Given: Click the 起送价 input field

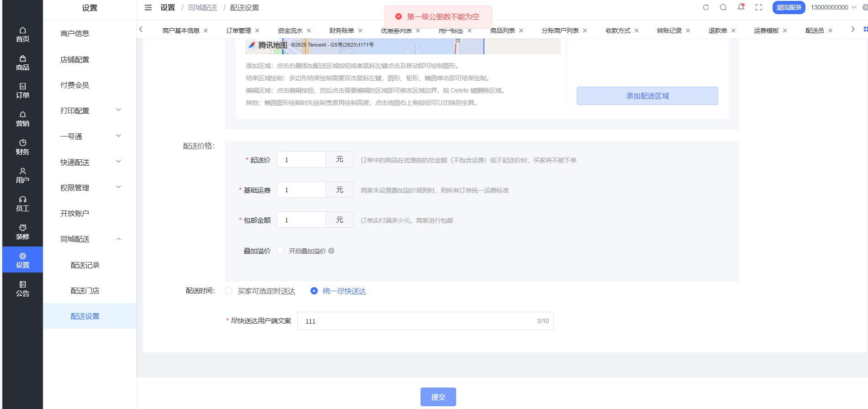Looking at the screenshot, I should click(x=301, y=160).
